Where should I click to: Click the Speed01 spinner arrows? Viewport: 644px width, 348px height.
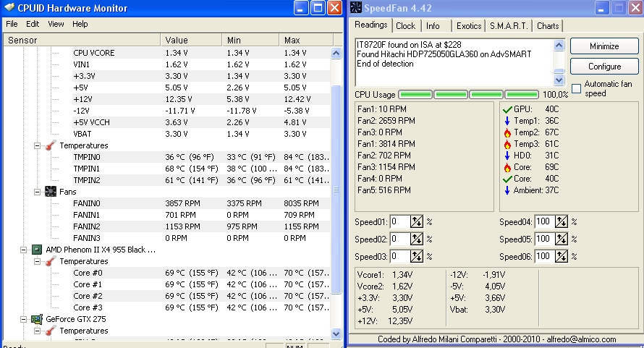[x=417, y=222]
